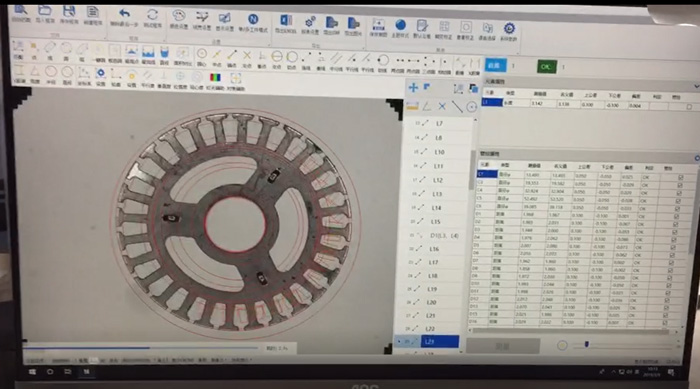Click the gray button below results table

[503, 346]
